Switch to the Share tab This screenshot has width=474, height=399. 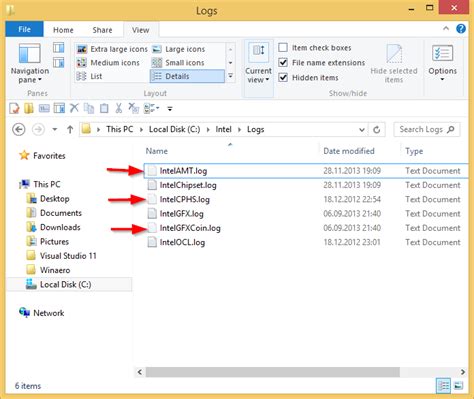102,30
